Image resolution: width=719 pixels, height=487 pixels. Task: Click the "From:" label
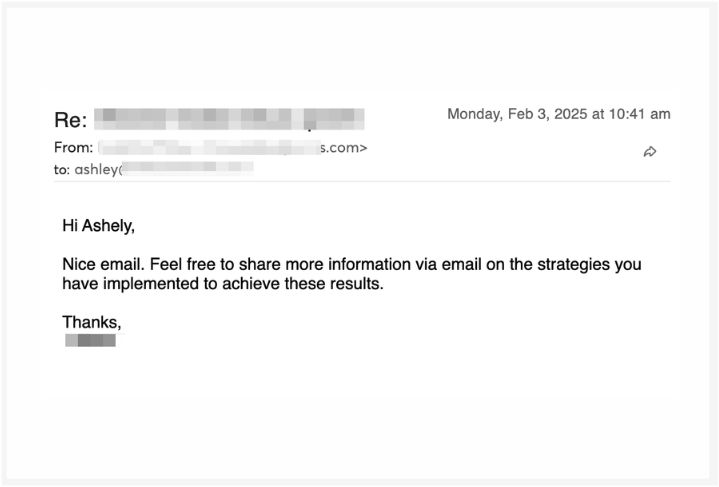pos(73,148)
